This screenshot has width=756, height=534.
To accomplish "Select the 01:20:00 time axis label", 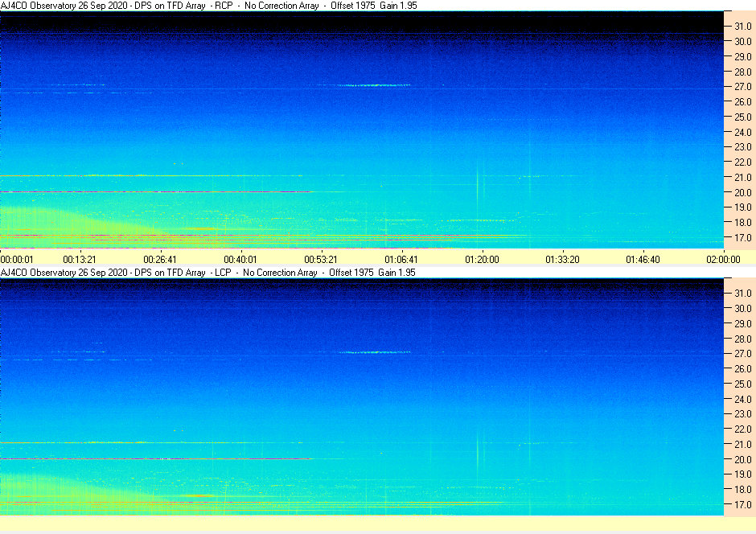I will tap(482, 259).
